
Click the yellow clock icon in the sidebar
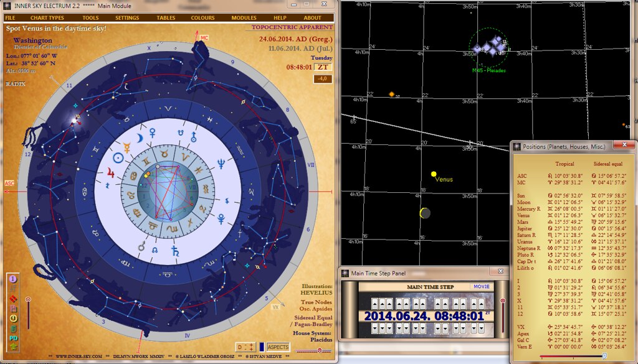(13, 319)
